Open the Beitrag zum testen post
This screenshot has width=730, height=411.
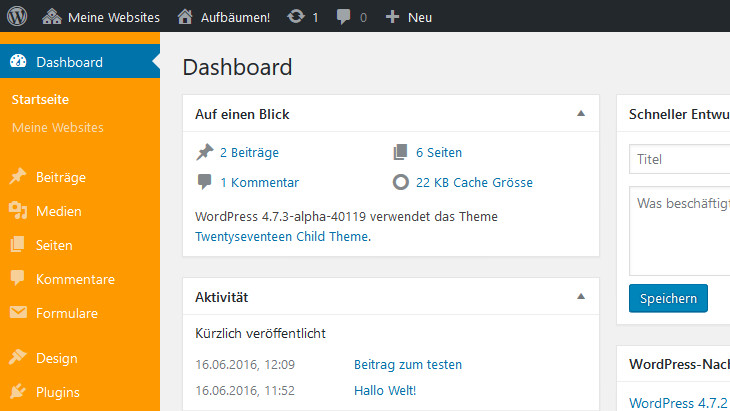pyautogui.click(x=408, y=365)
